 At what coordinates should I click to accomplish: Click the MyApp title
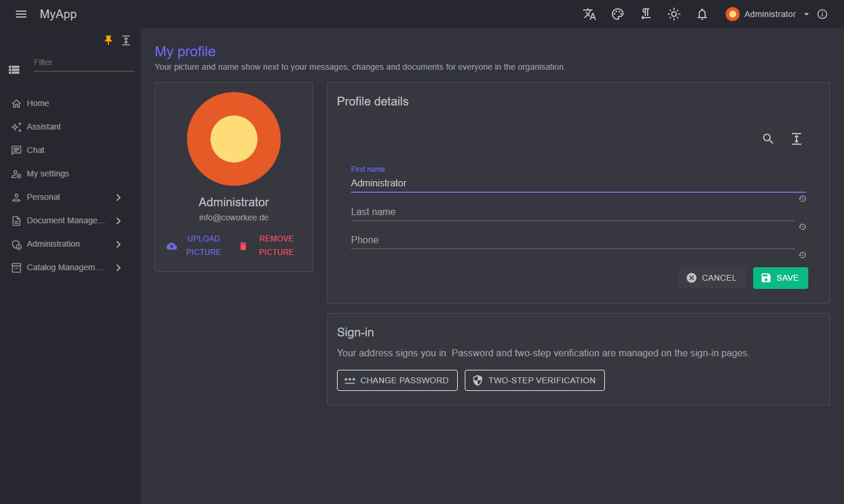tap(58, 14)
